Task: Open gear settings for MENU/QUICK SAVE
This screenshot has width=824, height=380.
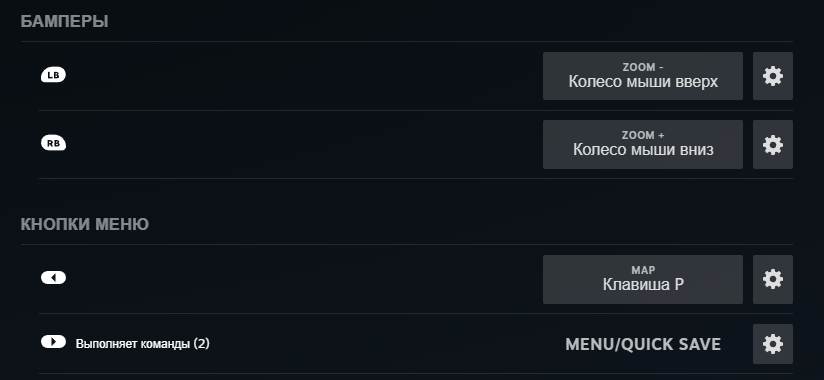Action: (772, 344)
